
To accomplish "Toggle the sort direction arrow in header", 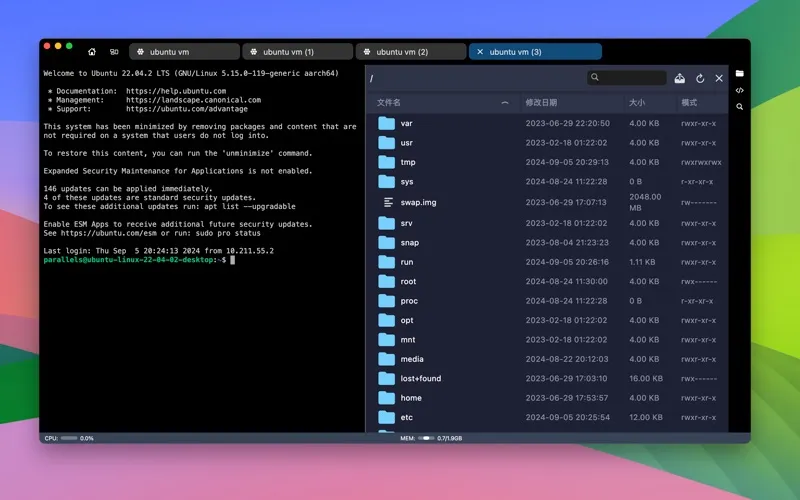I will coord(505,103).
